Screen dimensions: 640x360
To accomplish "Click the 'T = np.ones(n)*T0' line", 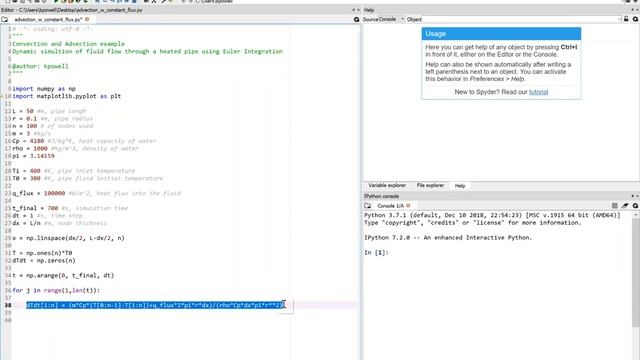I will click(x=42, y=253).
